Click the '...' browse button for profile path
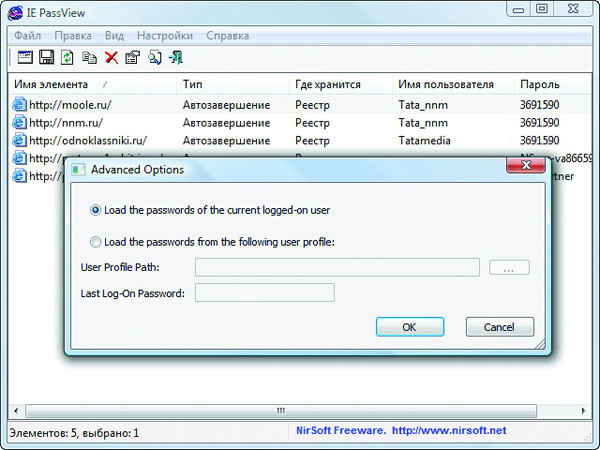Image resolution: width=600 pixels, height=450 pixels. click(509, 267)
